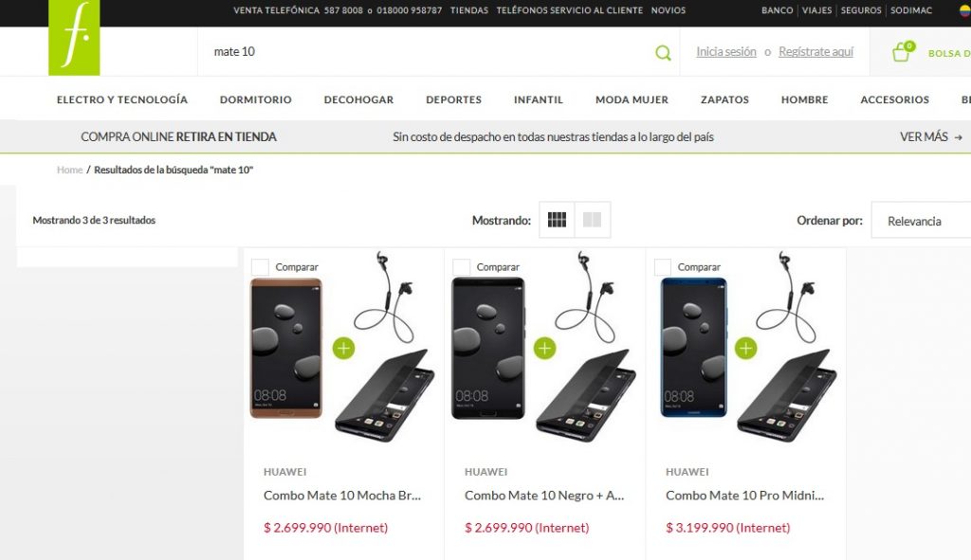
Task: Click the green Falabella logo
Action: tap(74, 37)
